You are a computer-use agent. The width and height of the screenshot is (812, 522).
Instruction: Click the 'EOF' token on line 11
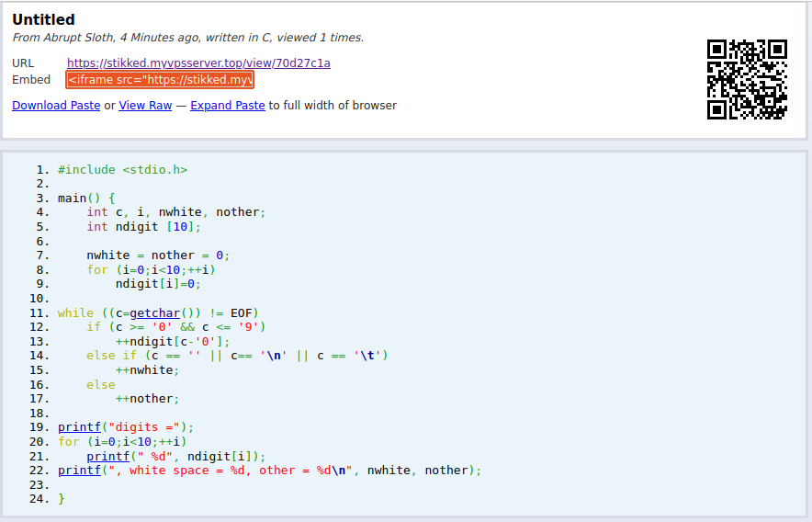coord(241,313)
